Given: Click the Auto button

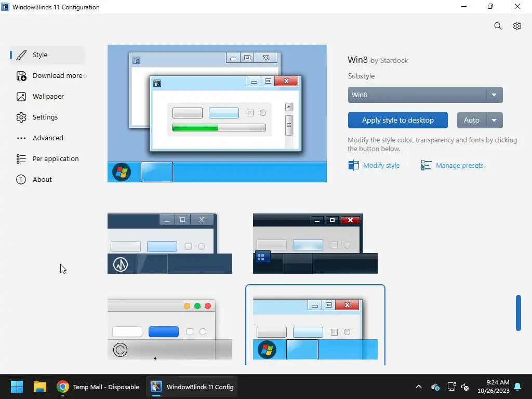Looking at the screenshot, I should [472, 121].
